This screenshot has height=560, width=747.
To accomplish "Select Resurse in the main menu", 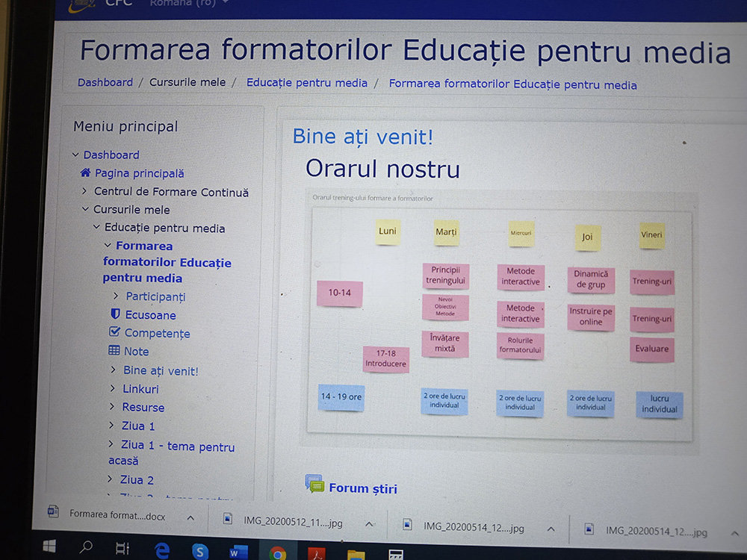I will 143,407.
